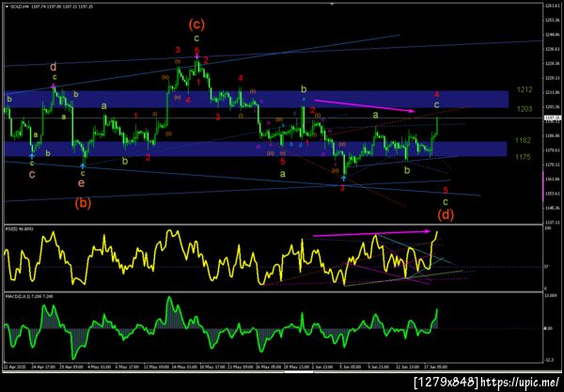This screenshot has height=392, width=564.
Task: Click the '11 May 09:00' time label
Action: pos(157,367)
